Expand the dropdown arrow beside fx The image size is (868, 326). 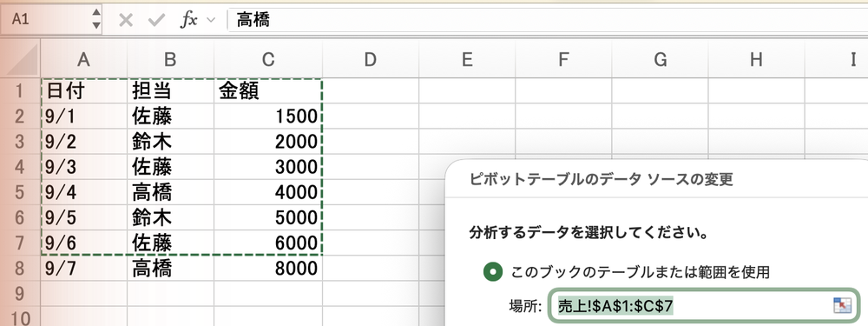[x=210, y=21]
